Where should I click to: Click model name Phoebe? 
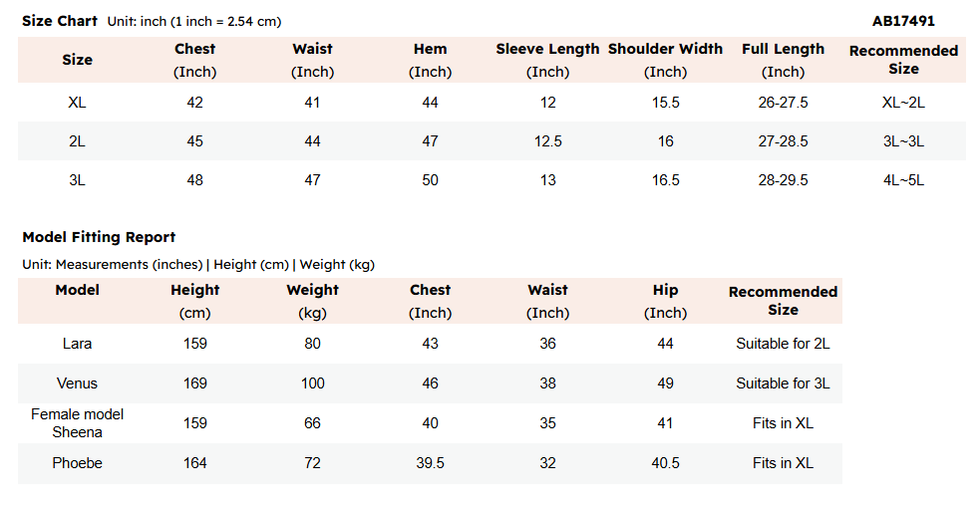pos(77,463)
